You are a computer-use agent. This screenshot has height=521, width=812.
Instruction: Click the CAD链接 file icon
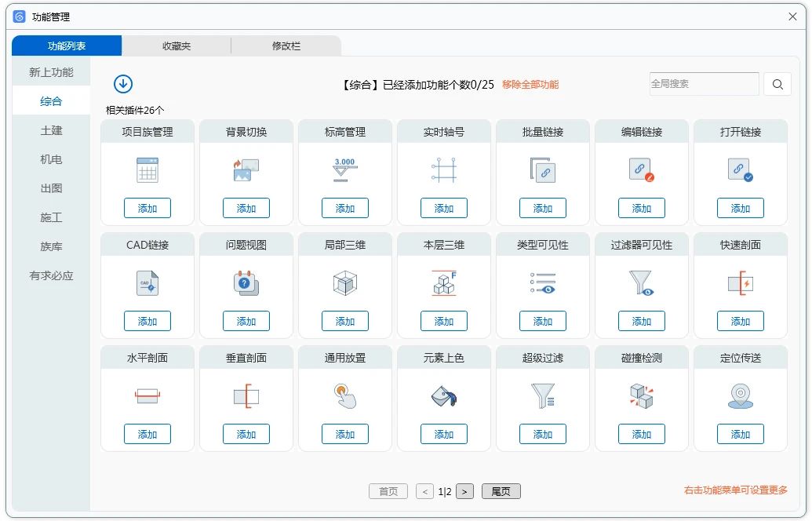[147, 283]
